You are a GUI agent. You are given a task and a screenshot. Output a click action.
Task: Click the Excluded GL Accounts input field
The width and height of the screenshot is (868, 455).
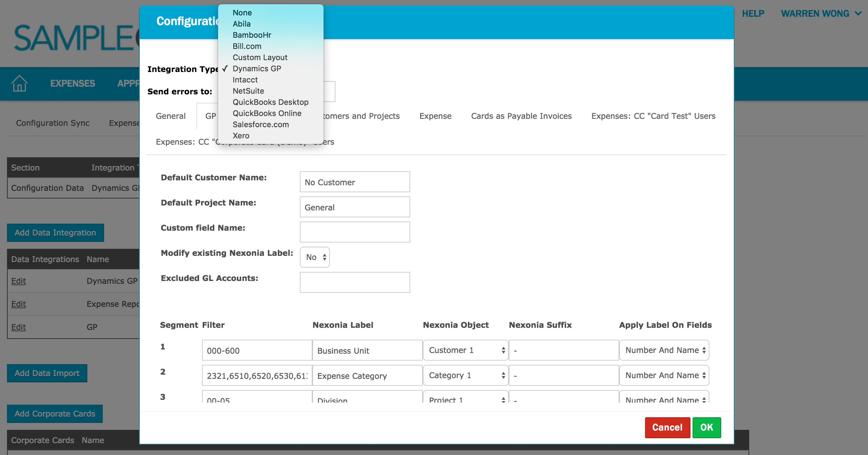point(355,282)
